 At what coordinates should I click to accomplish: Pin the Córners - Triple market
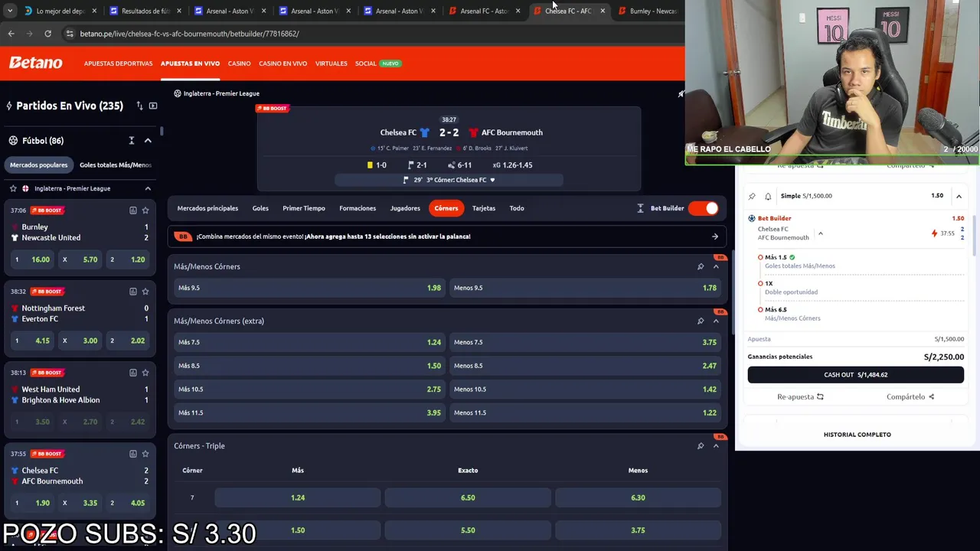point(701,445)
